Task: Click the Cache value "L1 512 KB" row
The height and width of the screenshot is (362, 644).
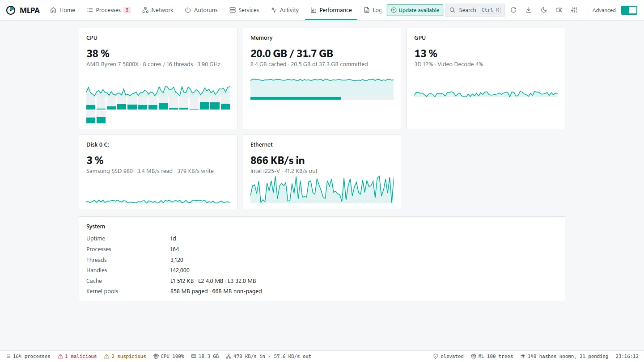Action: pyautogui.click(x=213, y=281)
